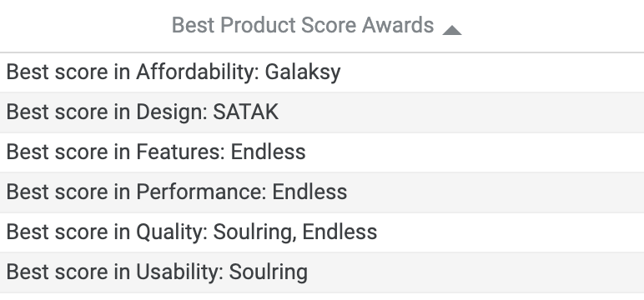Select the Best score in Usability row

click(x=322, y=272)
